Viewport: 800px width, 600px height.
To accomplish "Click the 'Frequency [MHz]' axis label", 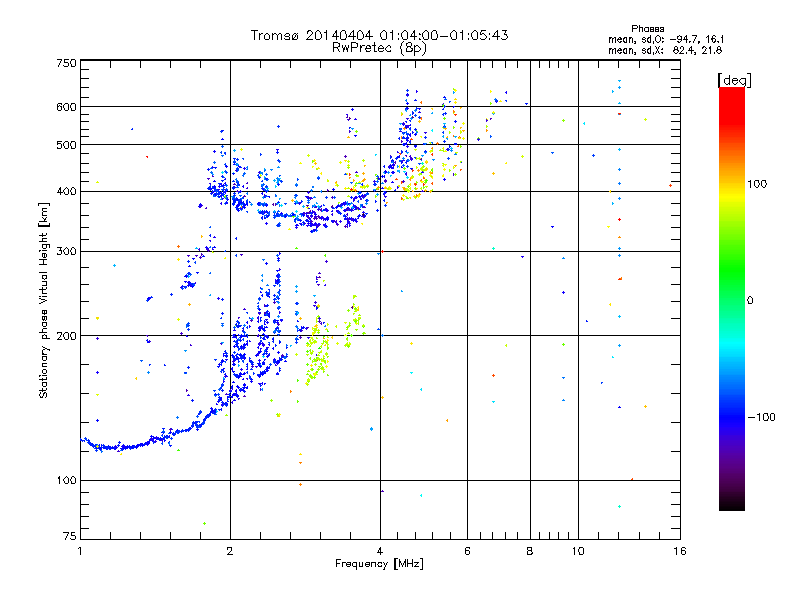I will [379, 564].
